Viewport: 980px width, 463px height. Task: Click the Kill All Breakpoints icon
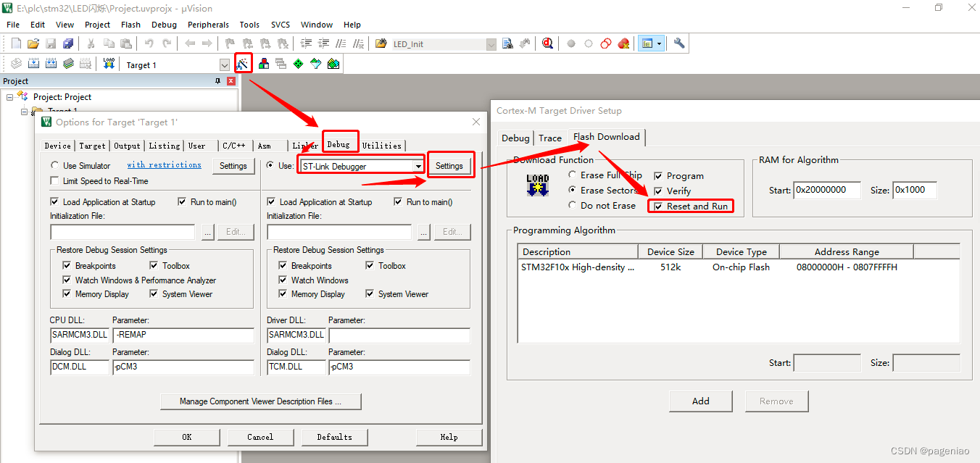pyautogui.click(x=623, y=43)
